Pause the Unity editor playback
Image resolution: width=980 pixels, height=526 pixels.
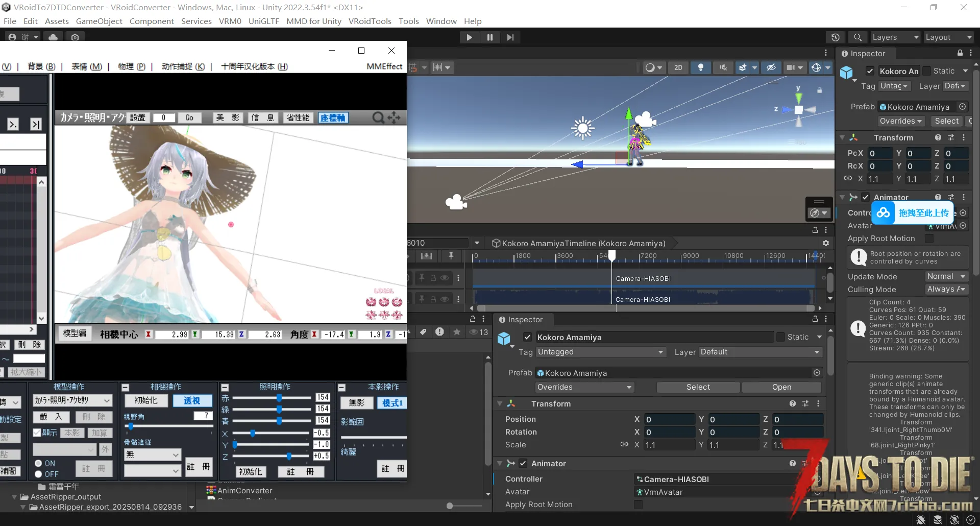[490, 37]
